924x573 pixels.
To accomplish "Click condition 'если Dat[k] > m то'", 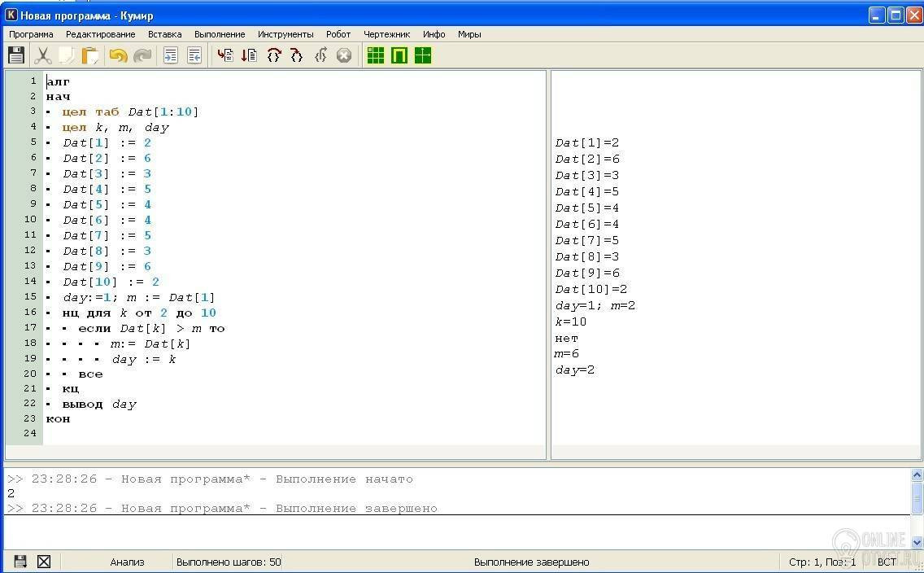I will tap(151, 328).
